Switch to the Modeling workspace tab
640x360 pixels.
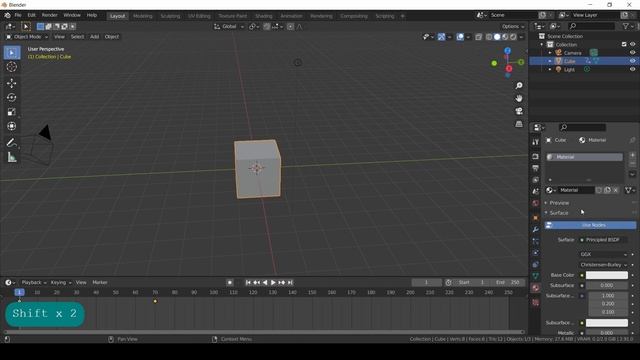pyautogui.click(x=143, y=16)
